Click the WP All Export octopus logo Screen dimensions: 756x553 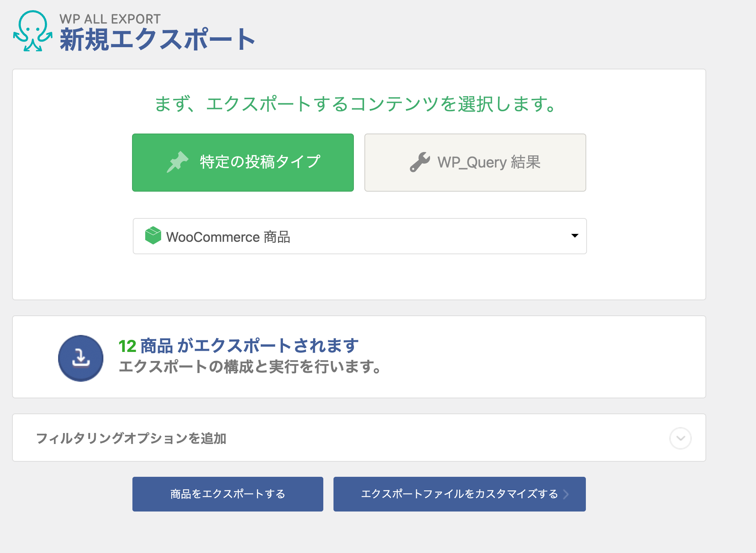tap(33, 31)
